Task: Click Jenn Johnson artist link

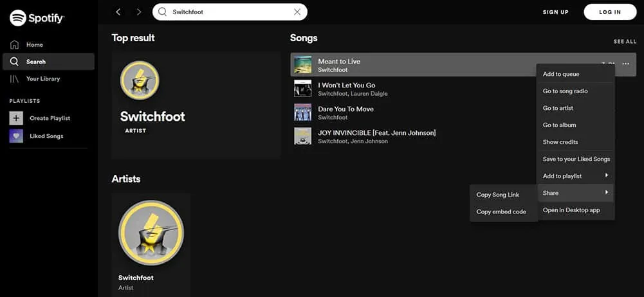Action: click(369, 141)
